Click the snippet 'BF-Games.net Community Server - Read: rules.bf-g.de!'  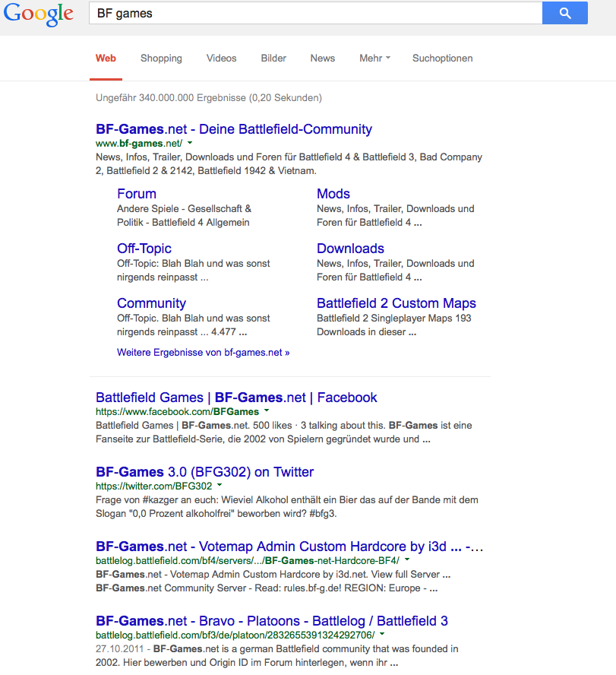pos(267,588)
